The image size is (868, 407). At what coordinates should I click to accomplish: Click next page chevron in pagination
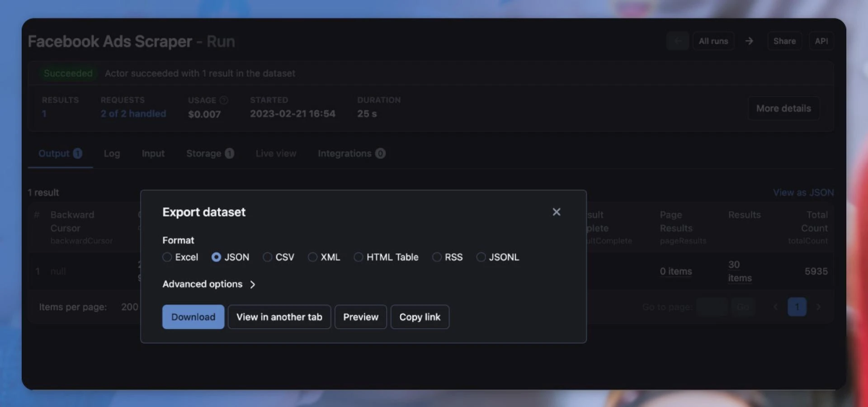[x=819, y=307]
